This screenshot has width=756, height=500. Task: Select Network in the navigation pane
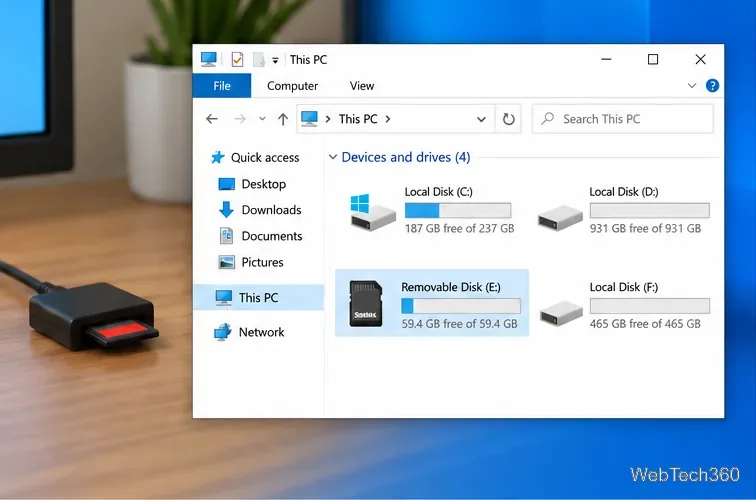pyautogui.click(x=261, y=332)
